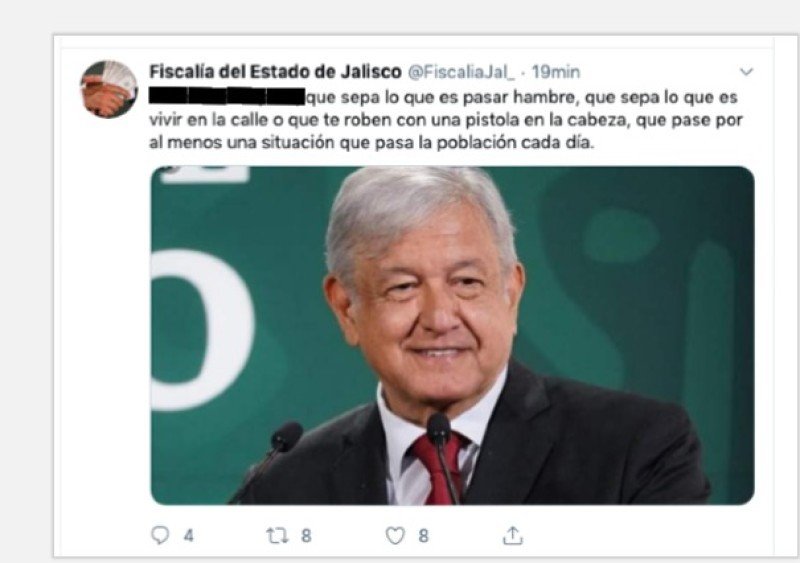The width and height of the screenshot is (800, 563).
Task: Click the line "al menos una situación"
Action: pyautogui.click(x=371, y=142)
